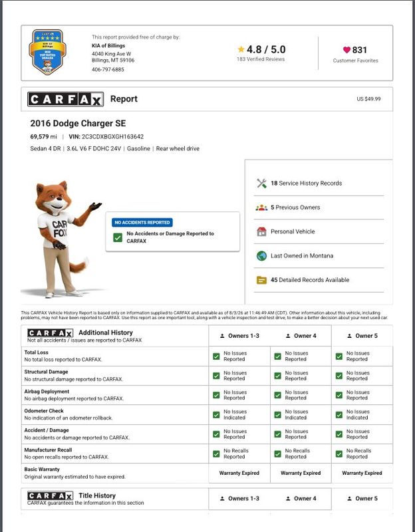Click the Additional History heading

[106, 332]
